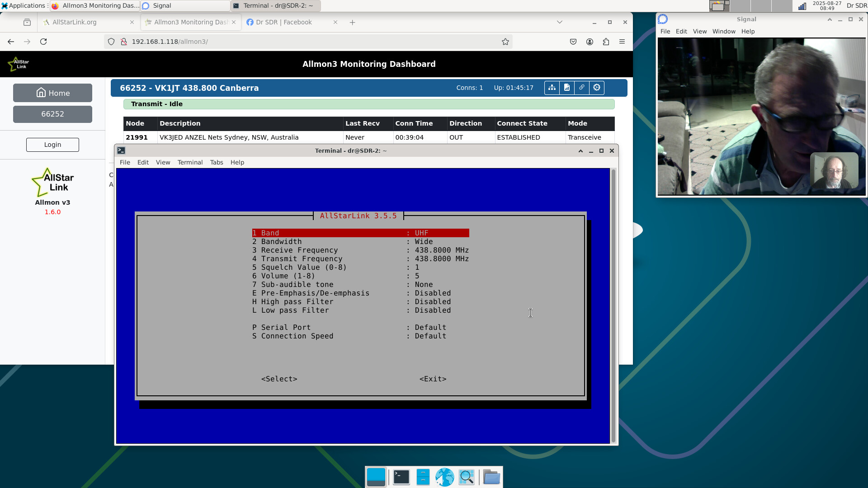The height and width of the screenshot is (488, 868).
Task: Click the address bar showing 192.168.1.118/allmon3/
Action: pyautogui.click(x=307, y=42)
